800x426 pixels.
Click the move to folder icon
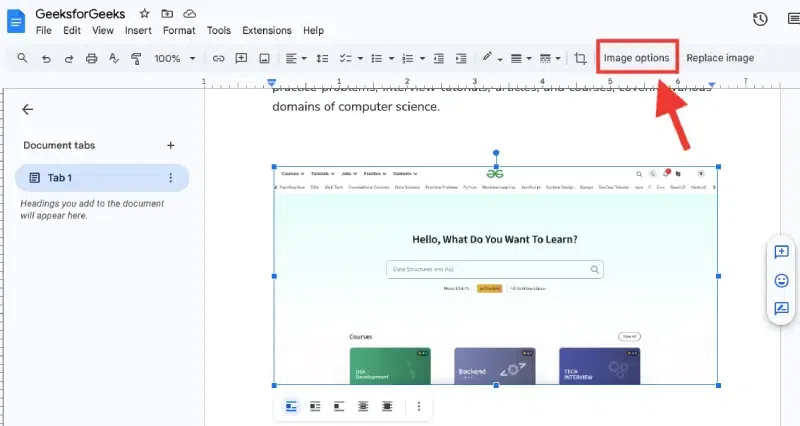[167, 13]
